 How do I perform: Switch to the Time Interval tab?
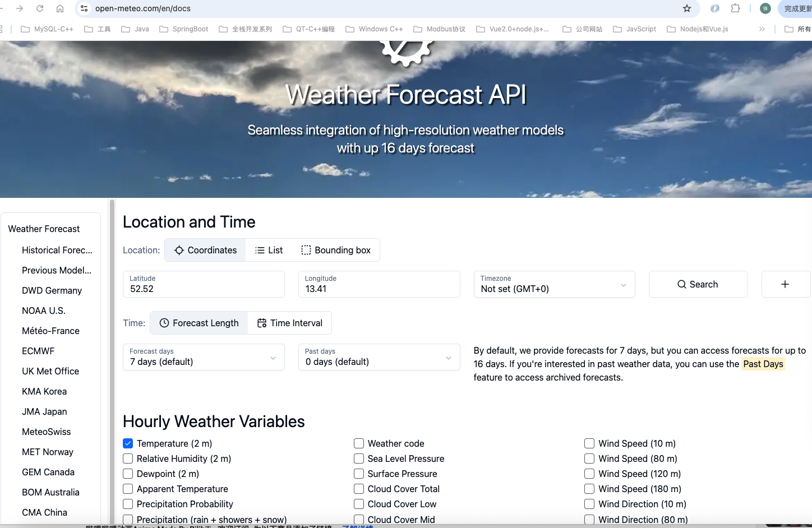point(289,323)
